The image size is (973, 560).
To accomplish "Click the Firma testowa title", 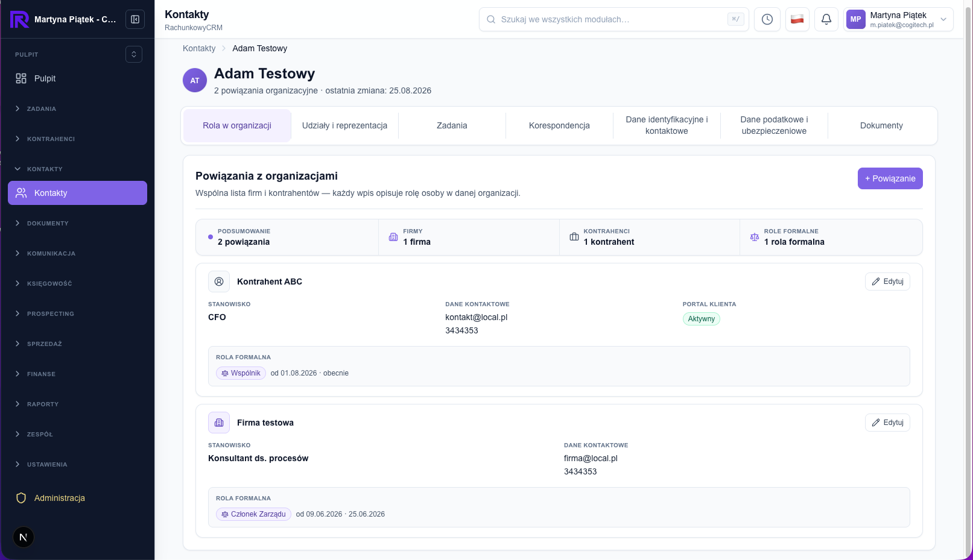I will (265, 423).
